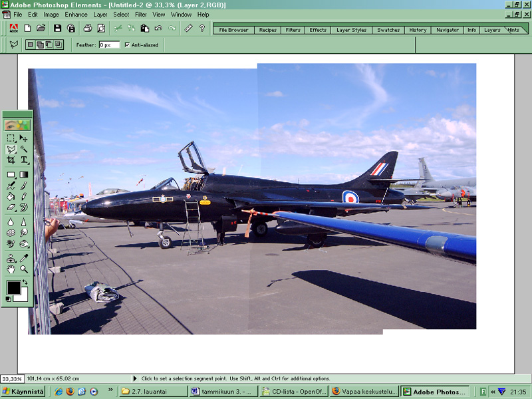Click the Save floppy disk icon

pyautogui.click(x=57, y=28)
